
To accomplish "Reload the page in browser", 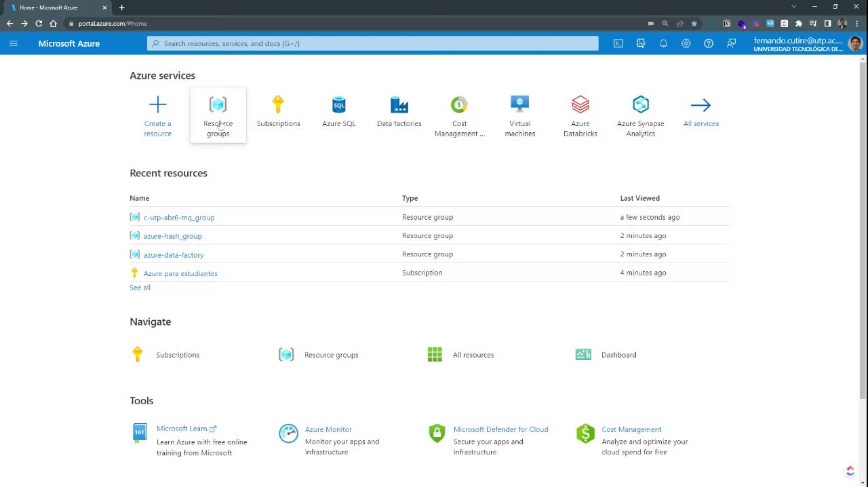I will click(x=39, y=23).
